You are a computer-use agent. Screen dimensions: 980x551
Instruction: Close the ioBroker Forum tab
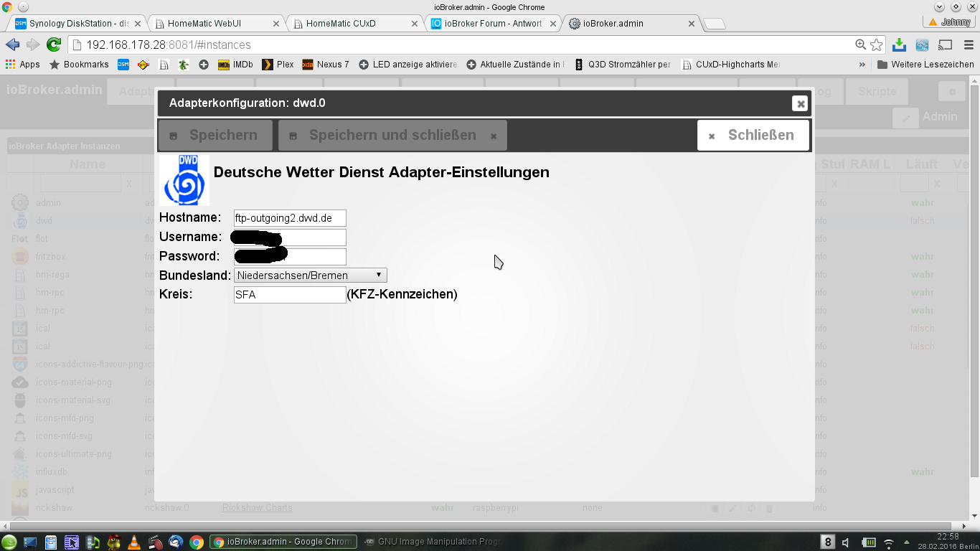tap(553, 24)
